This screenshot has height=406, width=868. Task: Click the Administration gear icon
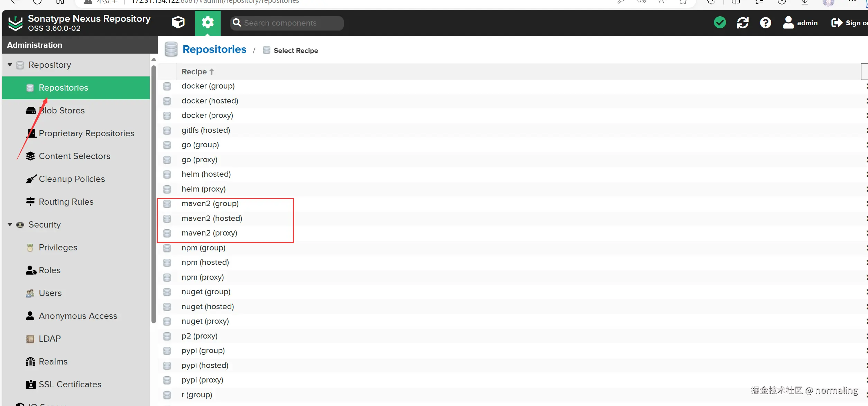pos(207,23)
